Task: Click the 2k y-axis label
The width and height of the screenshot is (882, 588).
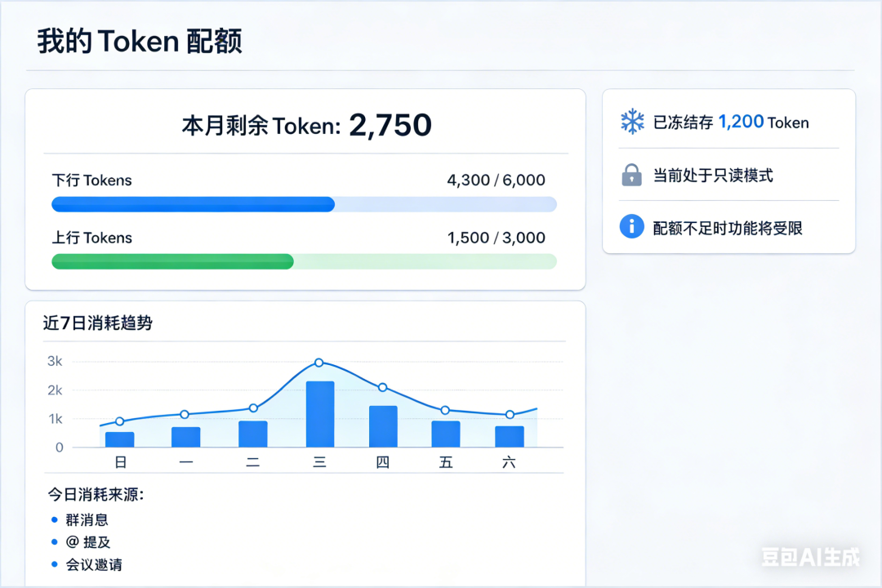Action: click(x=55, y=390)
